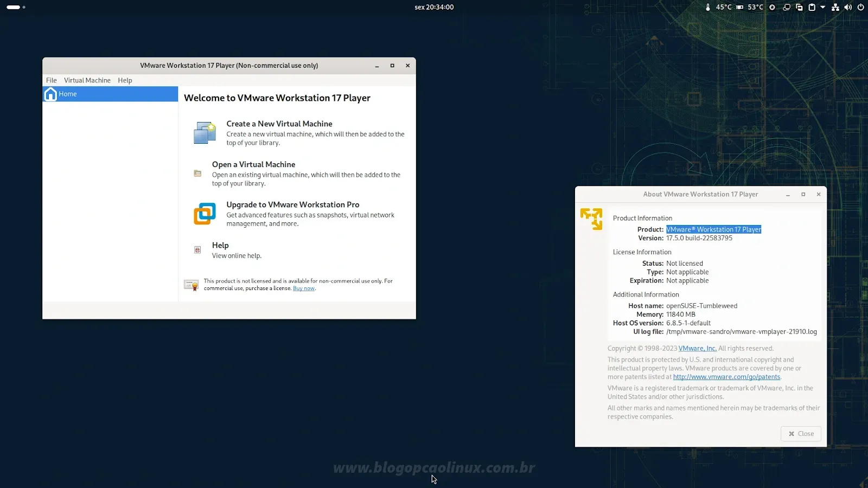Click the Close button in About dialog

pos(801,434)
